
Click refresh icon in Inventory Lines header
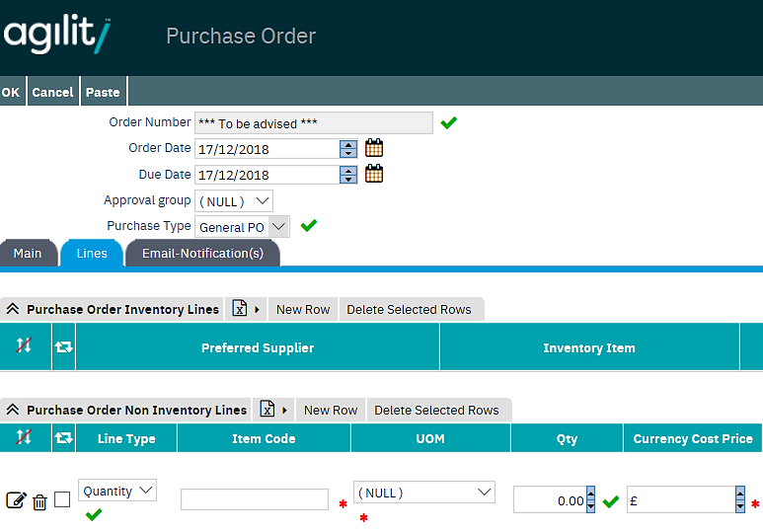tap(63, 347)
